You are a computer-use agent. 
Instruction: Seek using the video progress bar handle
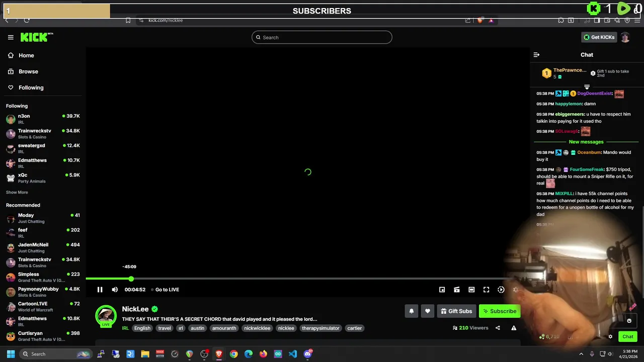(131, 279)
